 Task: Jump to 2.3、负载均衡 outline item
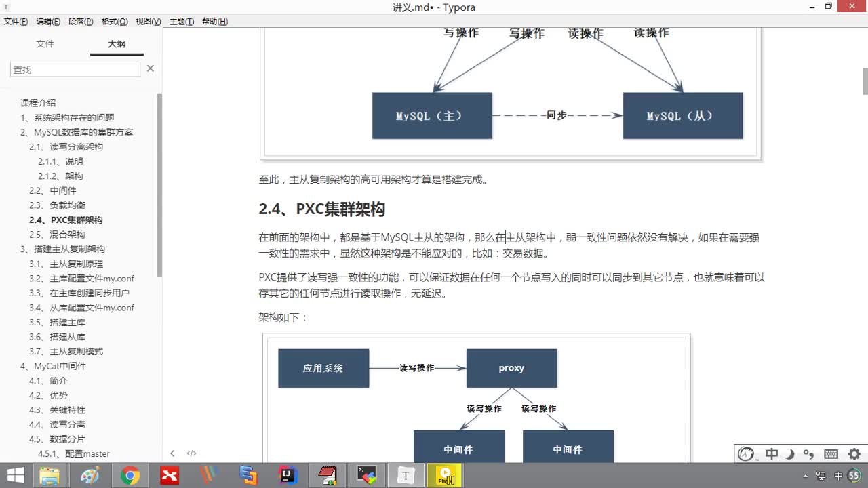pos(57,205)
